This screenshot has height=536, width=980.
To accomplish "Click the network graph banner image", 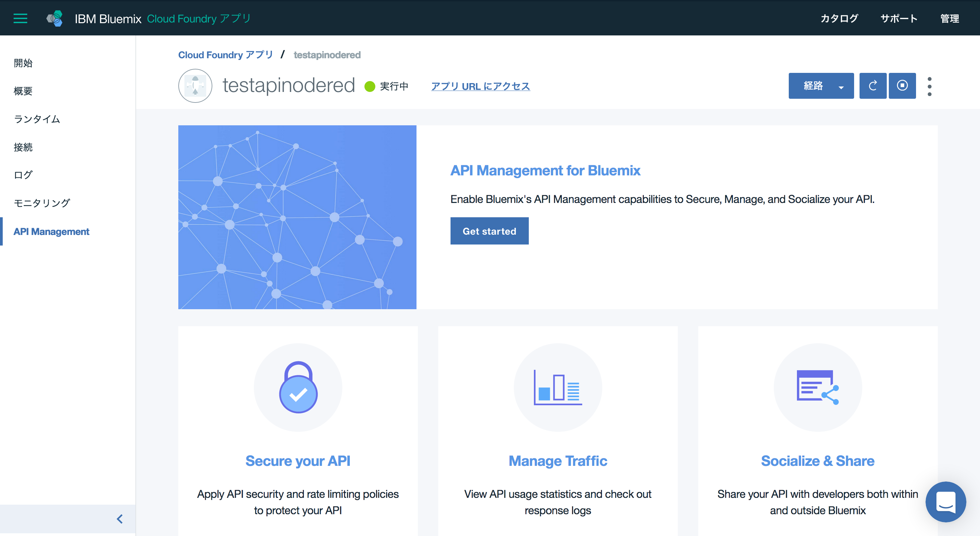I will (x=297, y=217).
